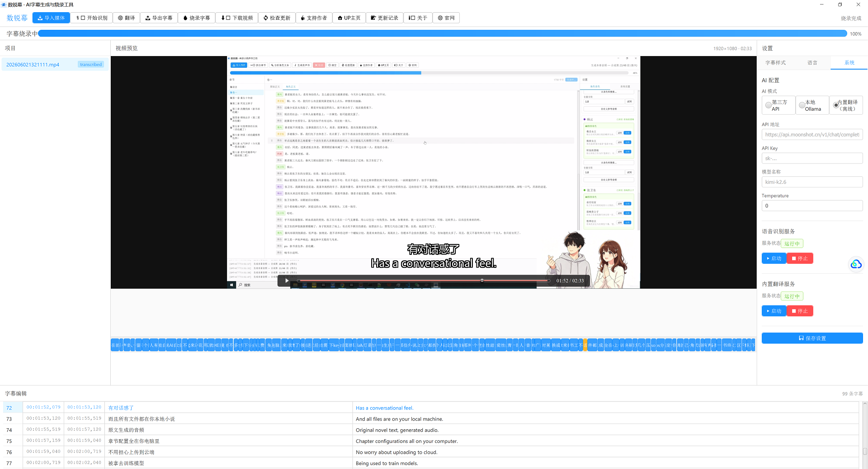Screen dimensions: 868x469
Task: Play the video preview
Action: tap(287, 281)
